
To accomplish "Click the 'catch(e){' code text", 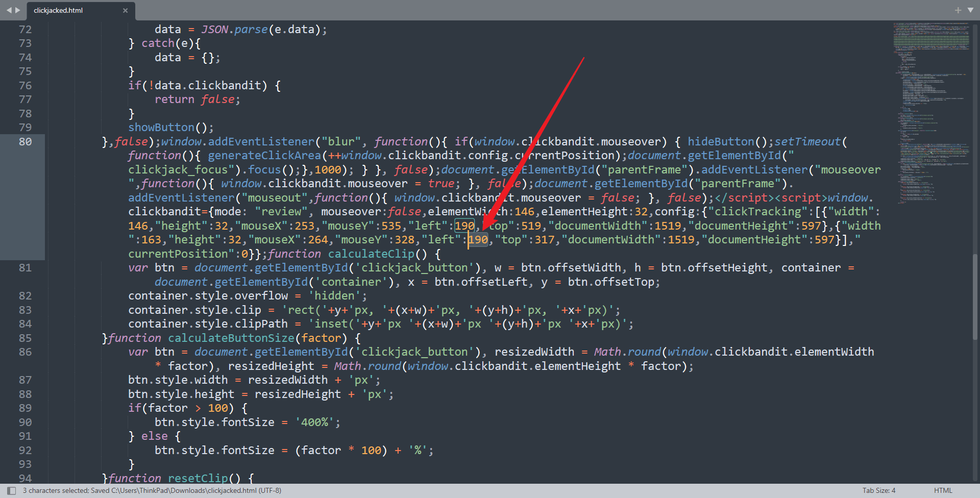I will [171, 43].
